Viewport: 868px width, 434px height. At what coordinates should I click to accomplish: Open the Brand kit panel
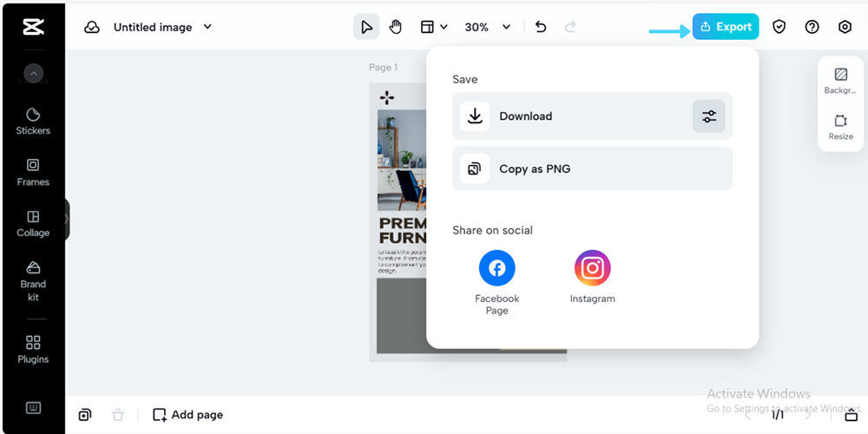33,279
